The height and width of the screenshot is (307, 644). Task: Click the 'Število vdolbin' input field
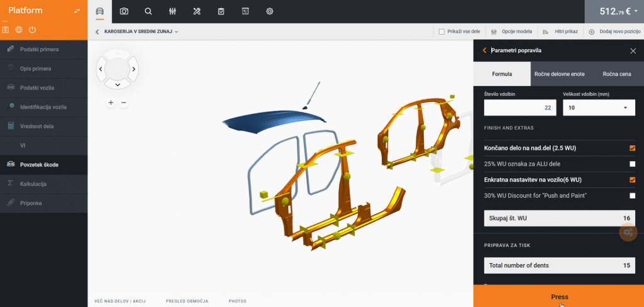(x=520, y=108)
